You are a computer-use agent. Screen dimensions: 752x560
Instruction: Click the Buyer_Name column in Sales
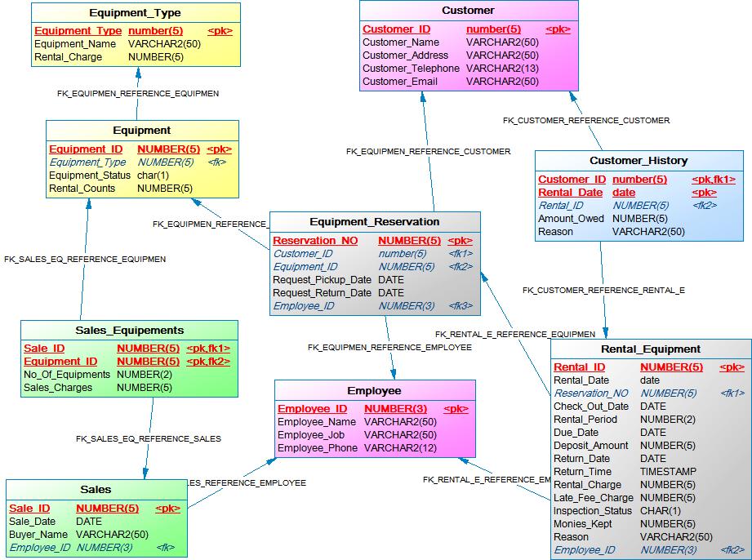(x=38, y=535)
